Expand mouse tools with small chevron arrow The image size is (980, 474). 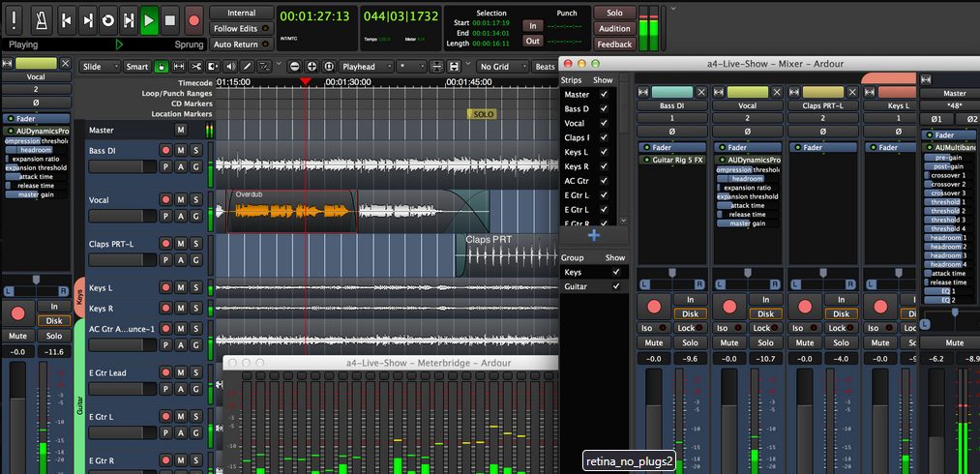(x=279, y=63)
